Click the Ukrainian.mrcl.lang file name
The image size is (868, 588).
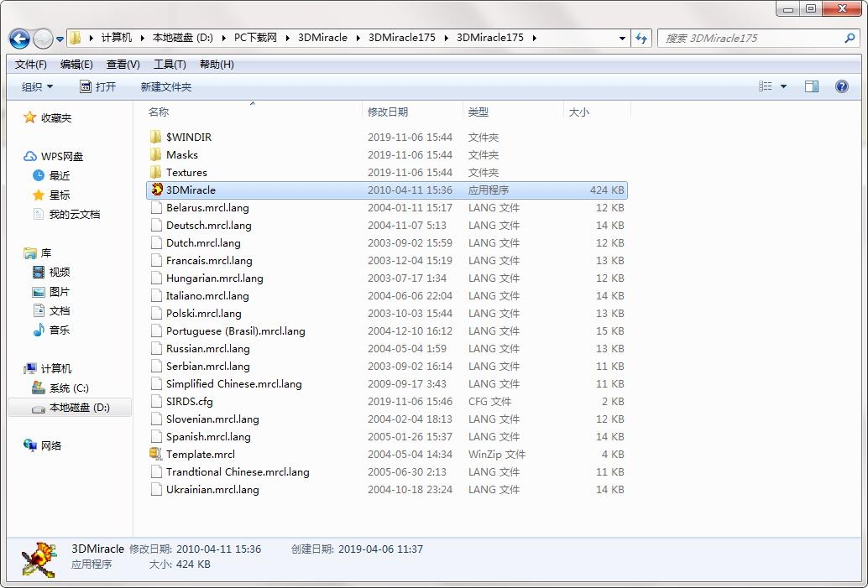tap(212, 490)
